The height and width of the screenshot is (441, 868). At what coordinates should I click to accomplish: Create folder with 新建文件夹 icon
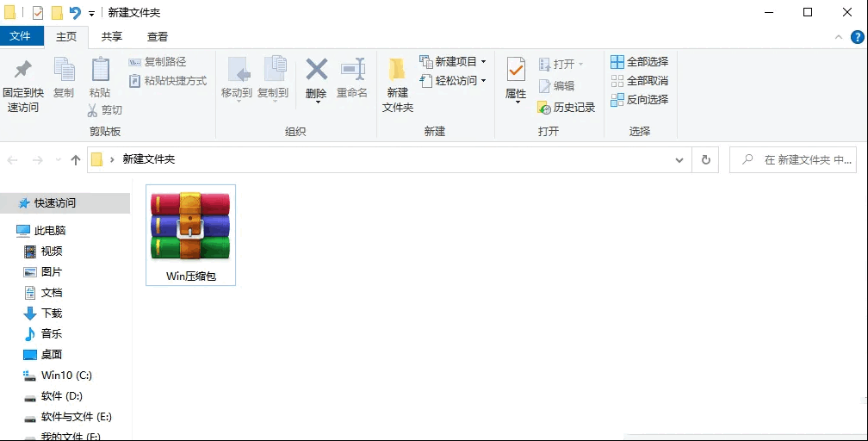[x=398, y=71]
